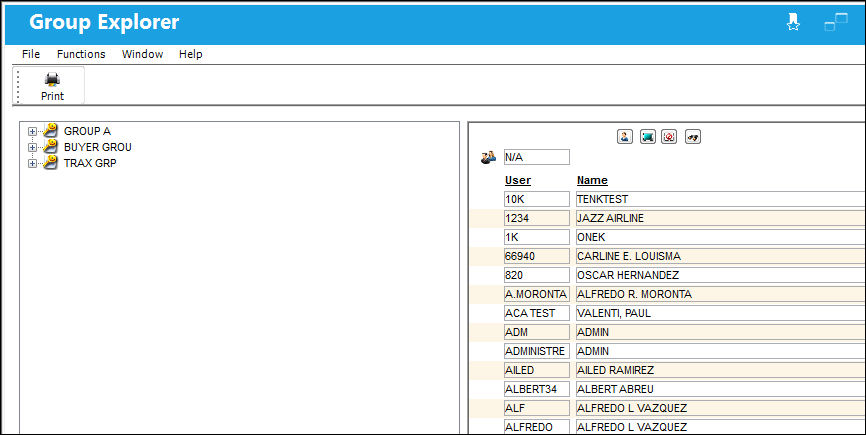Click the pin favorite star icon in header
This screenshot has height=435, width=866.
tap(793, 22)
